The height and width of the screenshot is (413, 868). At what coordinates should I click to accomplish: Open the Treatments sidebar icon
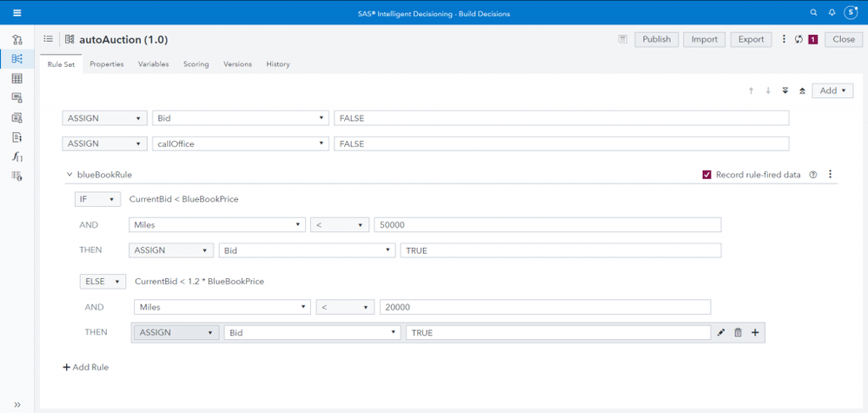[x=17, y=98]
